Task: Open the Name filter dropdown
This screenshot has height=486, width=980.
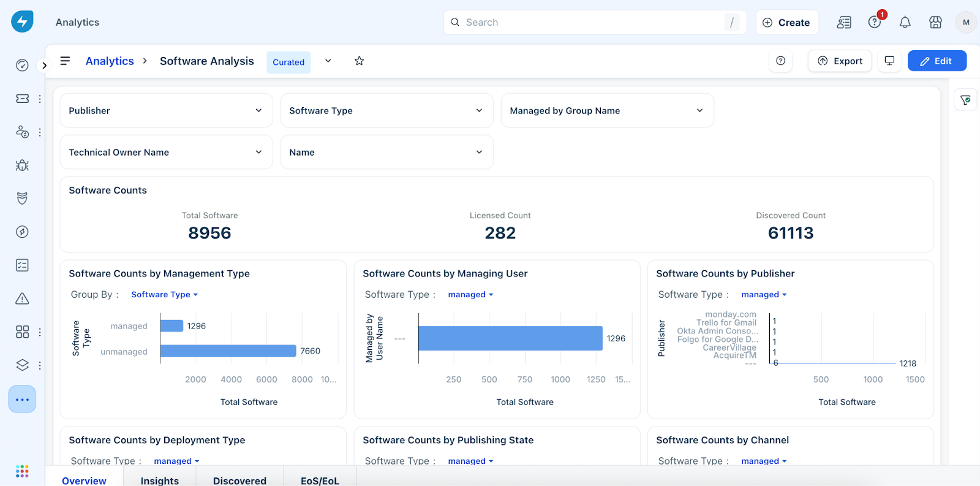Action: pyautogui.click(x=386, y=152)
